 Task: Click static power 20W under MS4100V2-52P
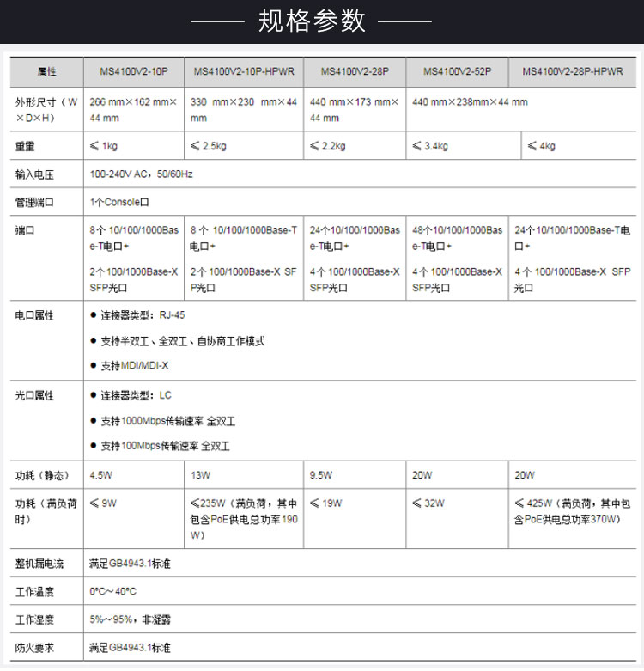pos(422,475)
